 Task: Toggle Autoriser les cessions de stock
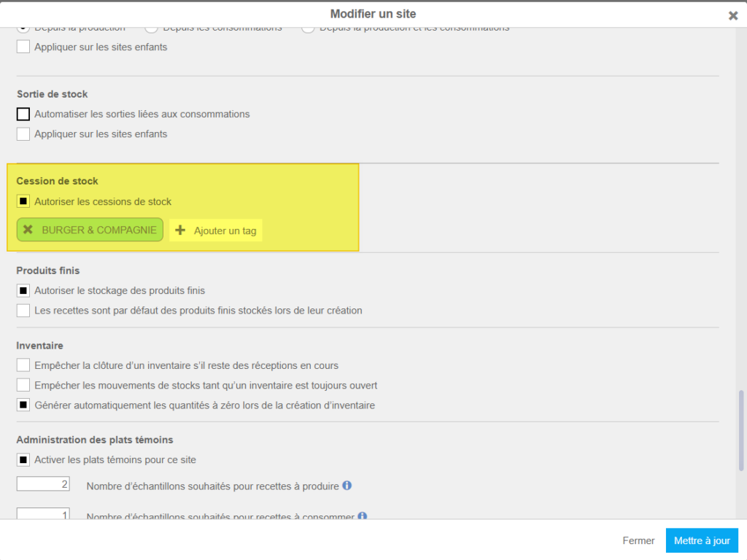click(23, 201)
